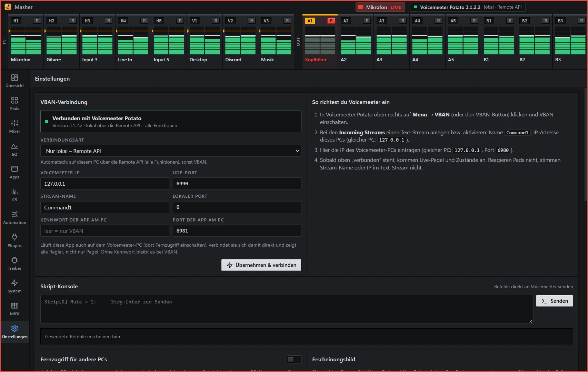
Task: Enable Fernzugriff für andere PCs switch
Action: [294, 360]
